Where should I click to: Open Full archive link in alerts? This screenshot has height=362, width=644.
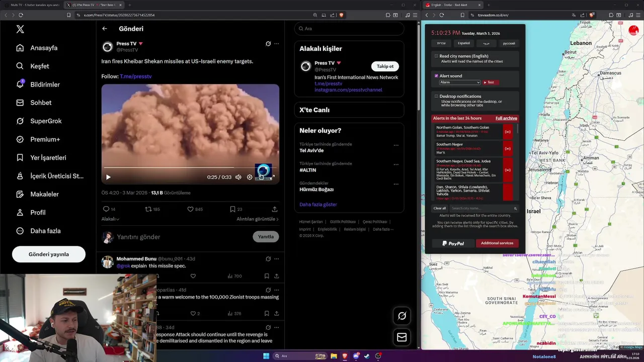[506, 118]
